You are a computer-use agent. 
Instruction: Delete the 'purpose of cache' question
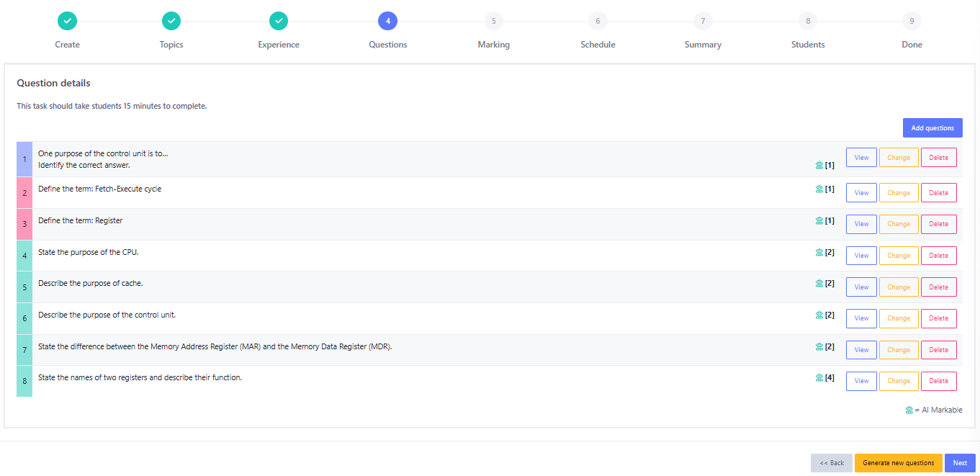tap(938, 287)
